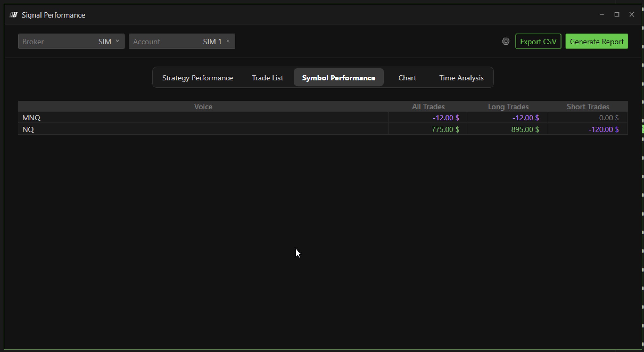The image size is (644, 352).
Task: Open the Broker SIM dropdown
Action: tap(71, 41)
